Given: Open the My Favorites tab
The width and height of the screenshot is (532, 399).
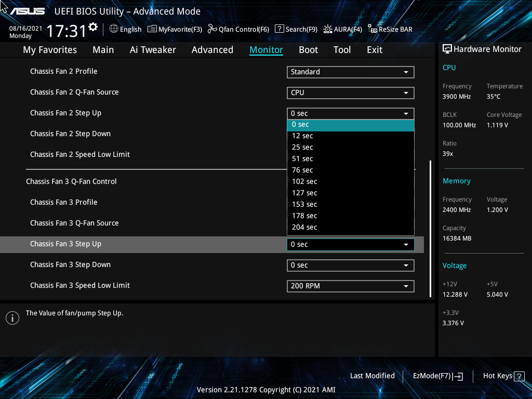Looking at the screenshot, I should [x=50, y=50].
